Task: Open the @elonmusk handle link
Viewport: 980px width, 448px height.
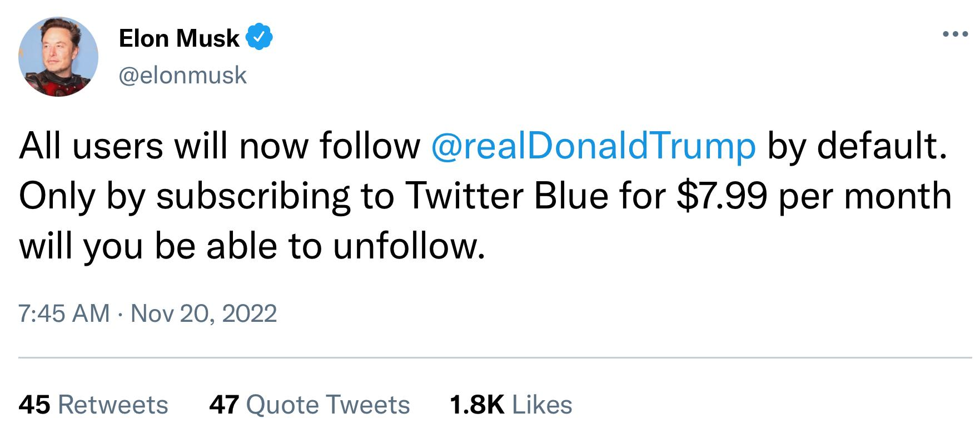Action: [x=183, y=75]
